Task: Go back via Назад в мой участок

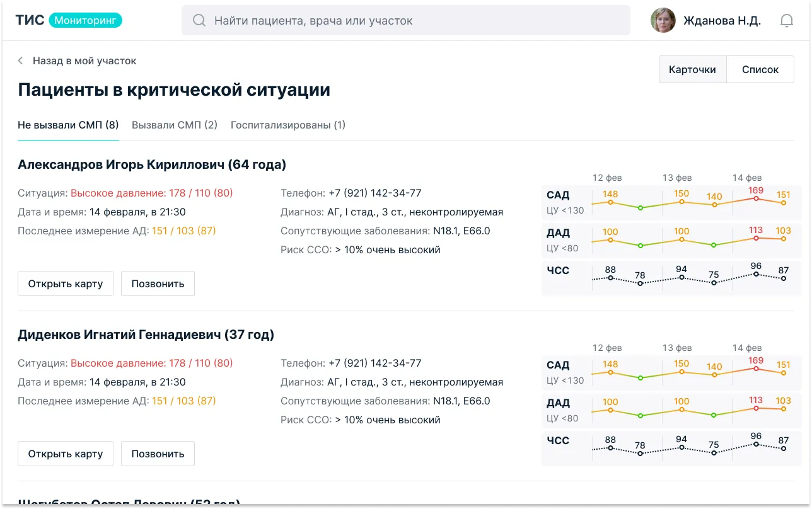Action: [84, 61]
